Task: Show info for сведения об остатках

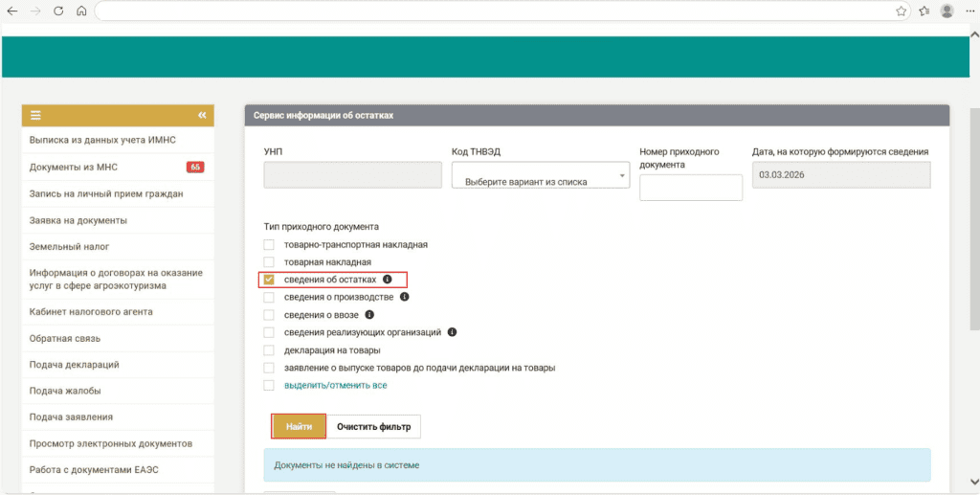Action: 387,280
